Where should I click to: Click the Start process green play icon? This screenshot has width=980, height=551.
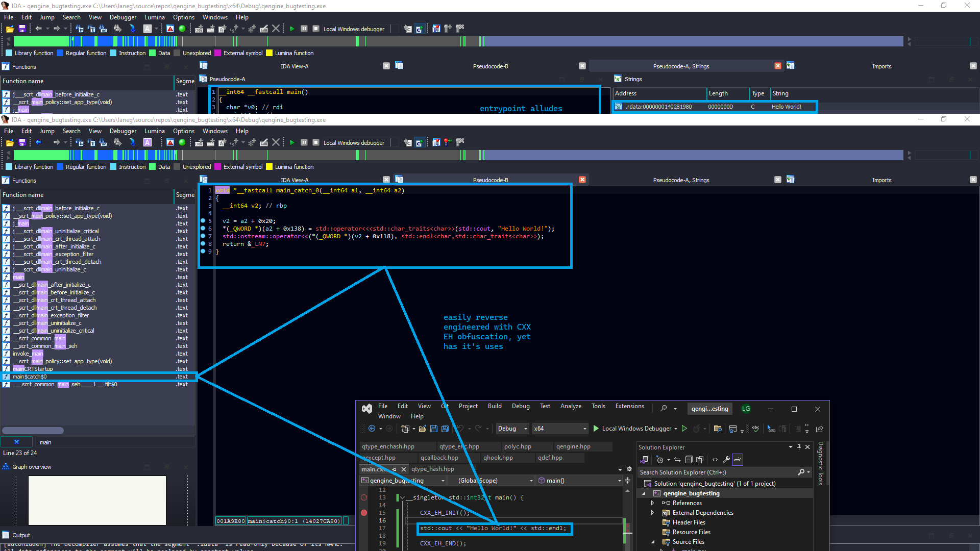(x=292, y=143)
